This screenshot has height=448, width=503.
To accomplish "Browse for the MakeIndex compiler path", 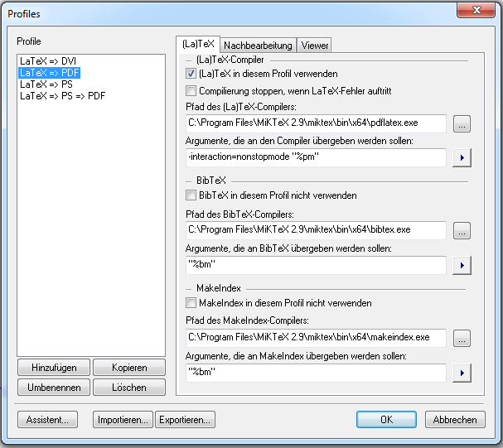I will click(462, 338).
